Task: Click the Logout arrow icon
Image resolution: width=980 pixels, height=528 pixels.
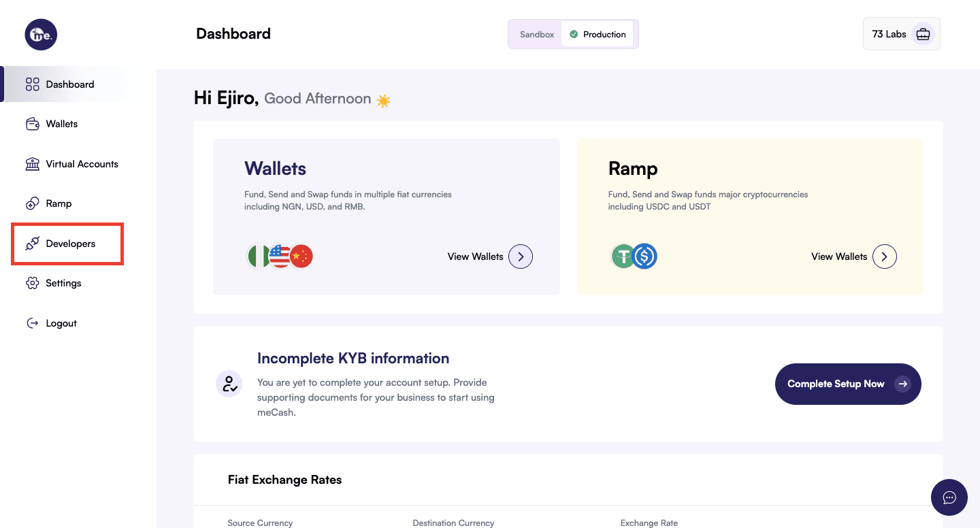Action: (x=32, y=323)
